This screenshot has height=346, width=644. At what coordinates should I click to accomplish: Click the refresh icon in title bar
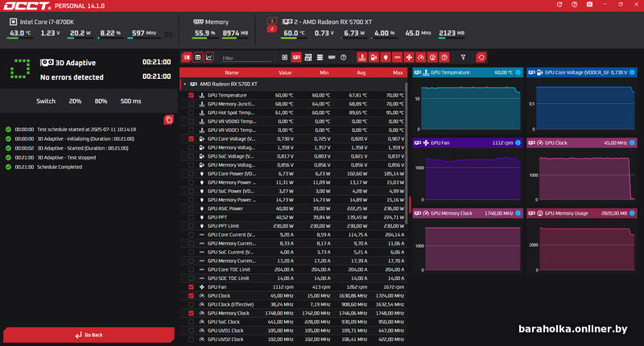coord(559,5)
